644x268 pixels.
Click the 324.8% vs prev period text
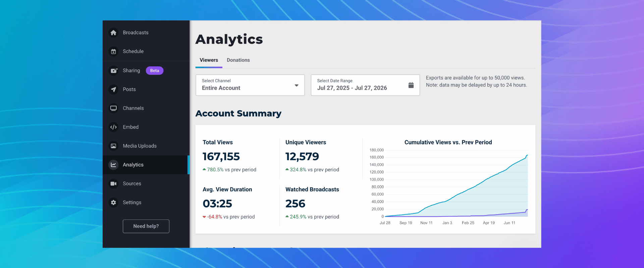312,170
